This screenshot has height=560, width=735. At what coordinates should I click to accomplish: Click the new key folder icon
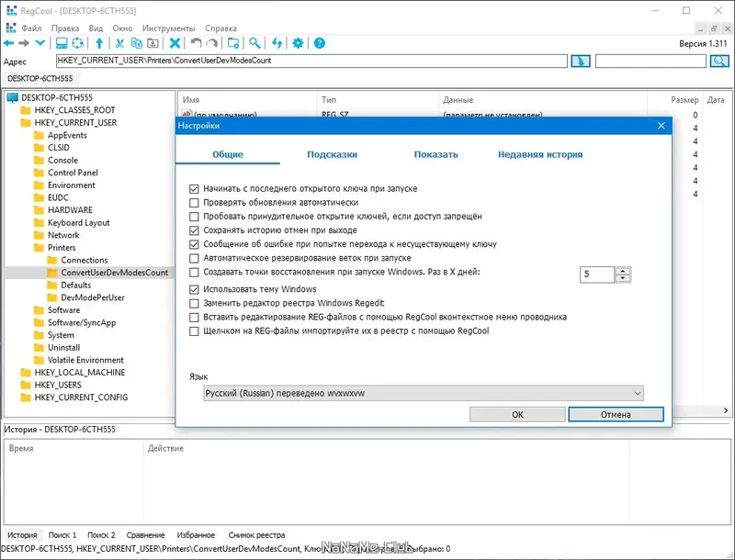click(x=233, y=43)
